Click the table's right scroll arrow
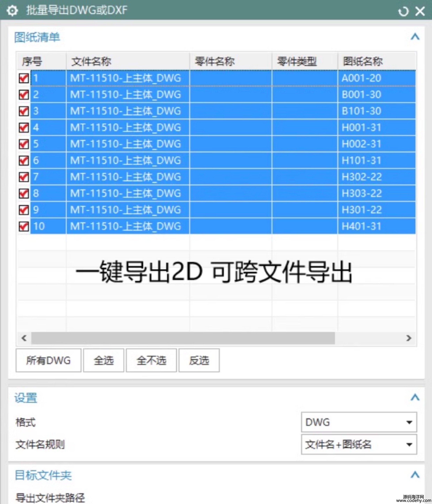 tap(409, 338)
